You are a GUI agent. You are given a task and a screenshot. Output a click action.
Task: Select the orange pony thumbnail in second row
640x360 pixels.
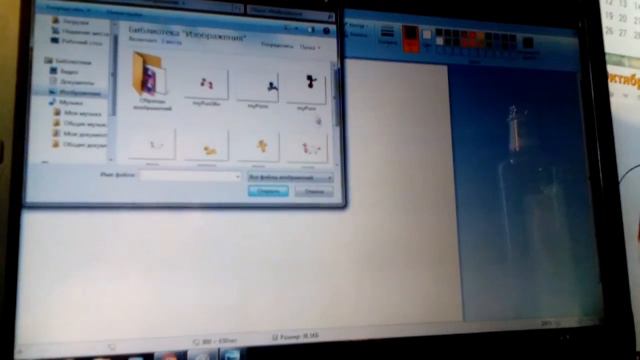click(258, 148)
